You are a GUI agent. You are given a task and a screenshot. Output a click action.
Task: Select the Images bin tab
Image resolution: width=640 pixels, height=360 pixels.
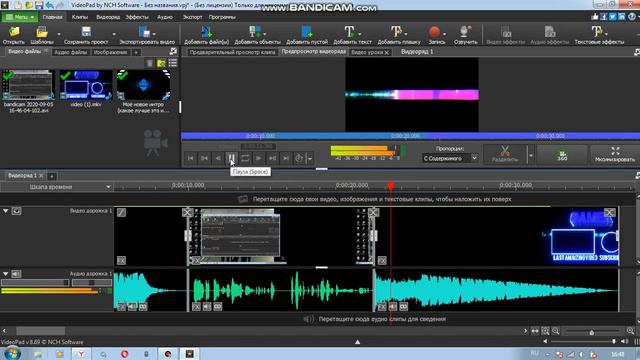click(110, 52)
